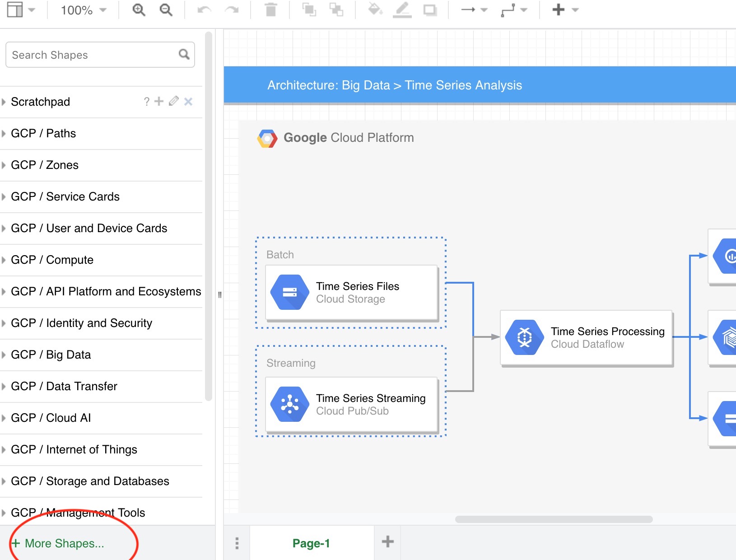Screen dimensions: 736x560
Task: Toggle shadow on the selected shape
Action: click(x=430, y=10)
